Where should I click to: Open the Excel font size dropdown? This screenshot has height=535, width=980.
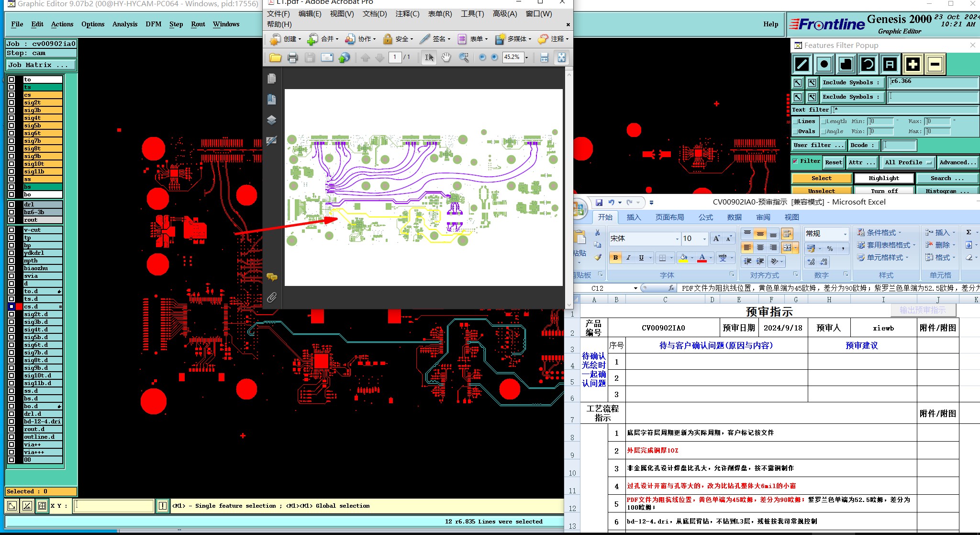704,239
